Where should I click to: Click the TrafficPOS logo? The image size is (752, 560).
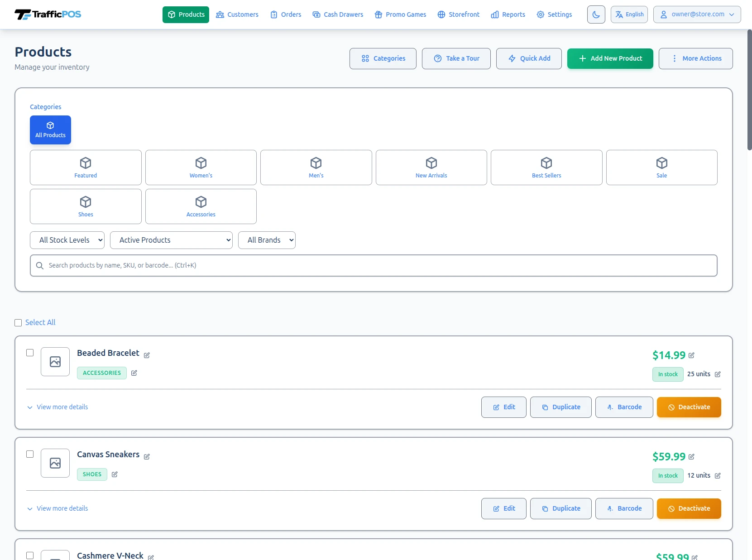coord(48,14)
